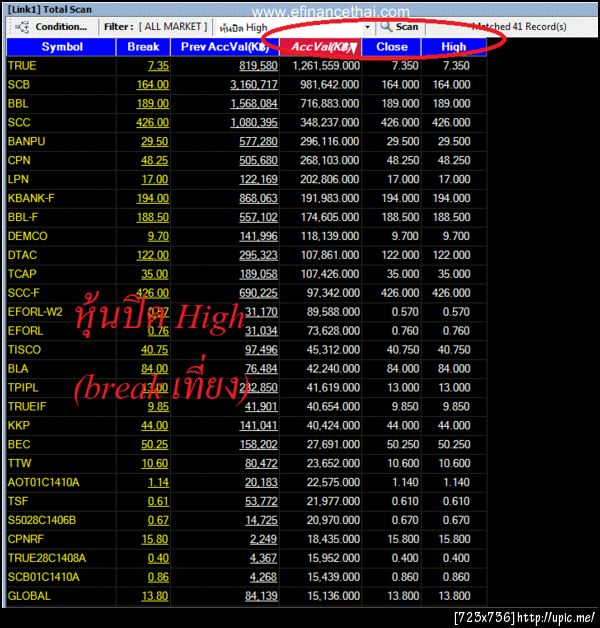Select the BBL-F symbol

click(x=23, y=217)
